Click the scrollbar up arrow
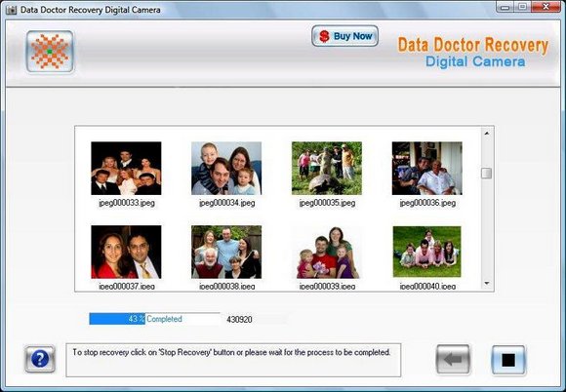 (487, 133)
